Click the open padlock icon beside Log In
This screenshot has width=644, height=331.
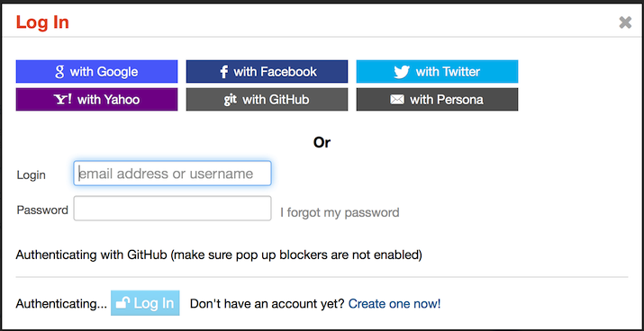click(122, 303)
